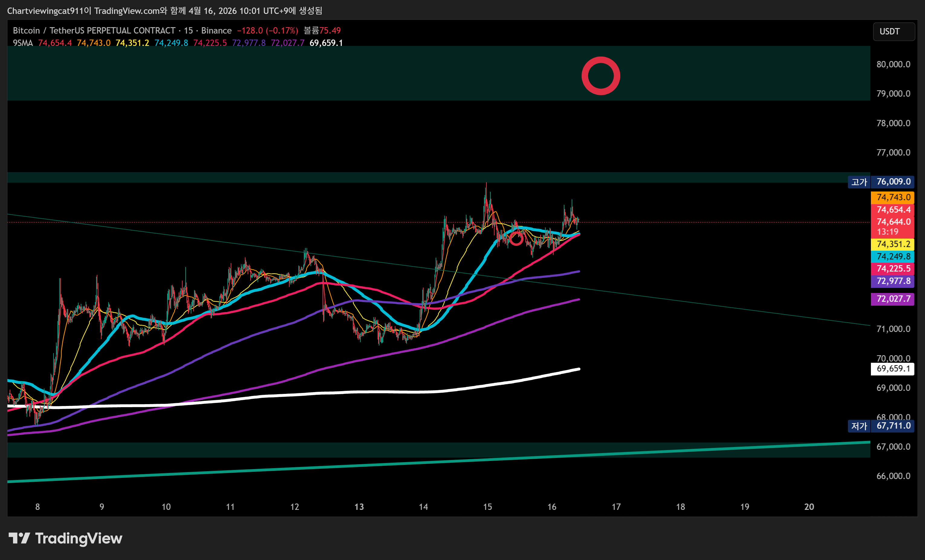This screenshot has width=925, height=560.
Task: Click the purple 72,027.7 price tag
Action: pos(893,299)
